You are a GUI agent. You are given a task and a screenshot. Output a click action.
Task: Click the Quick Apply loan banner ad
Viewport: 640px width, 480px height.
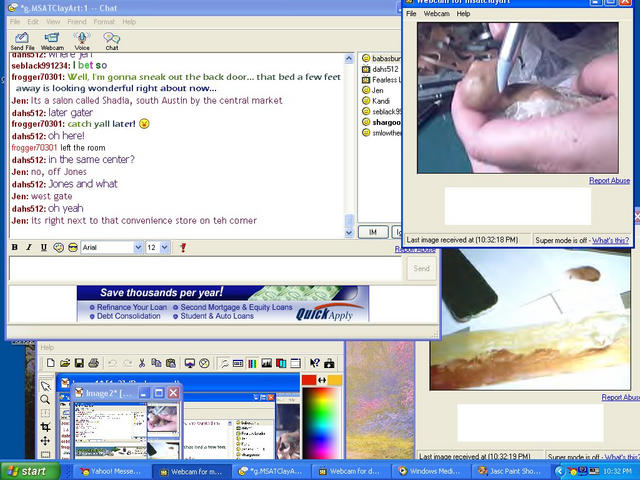(223, 304)
